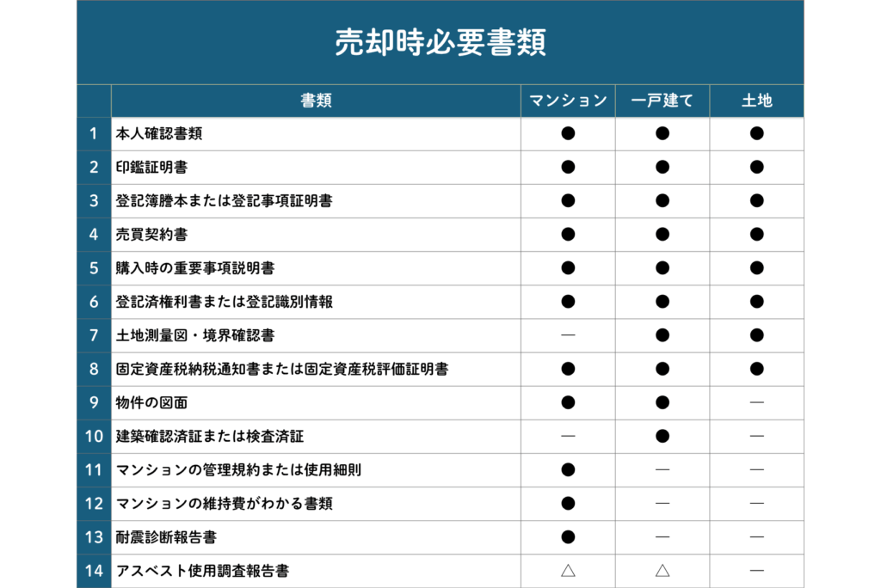This screenshot has height=588, width=881.
Task: Click the マンション dot for 本人確認書類
Action: tap(568, 133)
